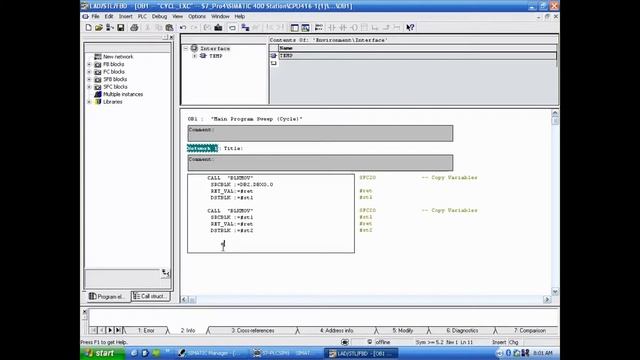Click the pin button on overview pane
This screenshot has width=640, height=360.
165,37
